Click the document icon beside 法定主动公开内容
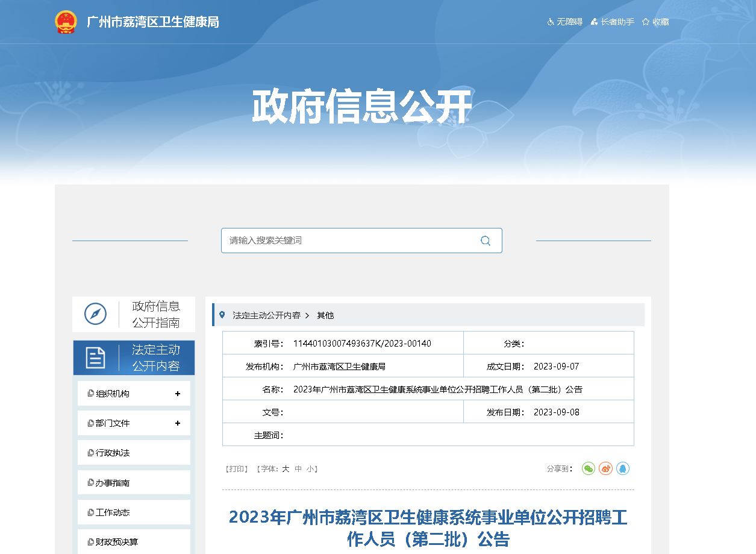The height and width of the screenshot is (554, 756). click(x=95, y=357)
